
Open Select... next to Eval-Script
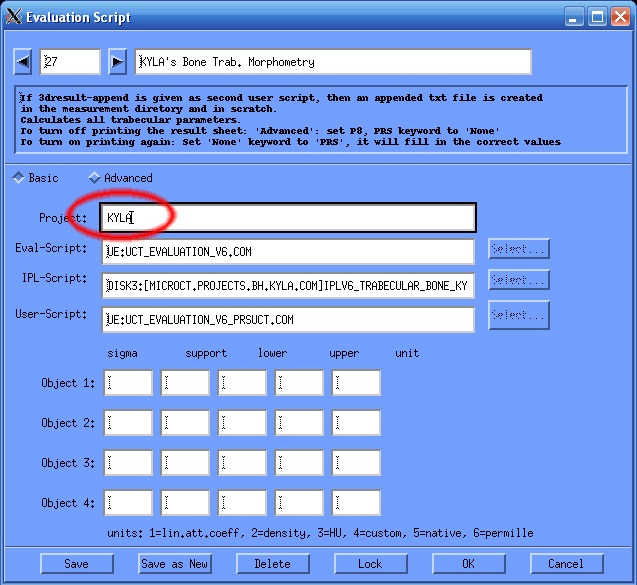pos(519,249)
